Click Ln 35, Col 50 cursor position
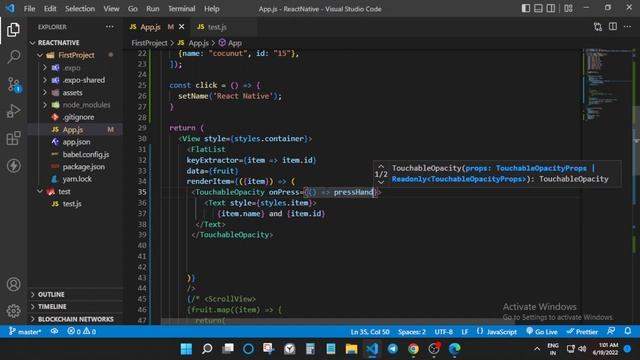The image size is (640, 360). (x=370, y=332)
